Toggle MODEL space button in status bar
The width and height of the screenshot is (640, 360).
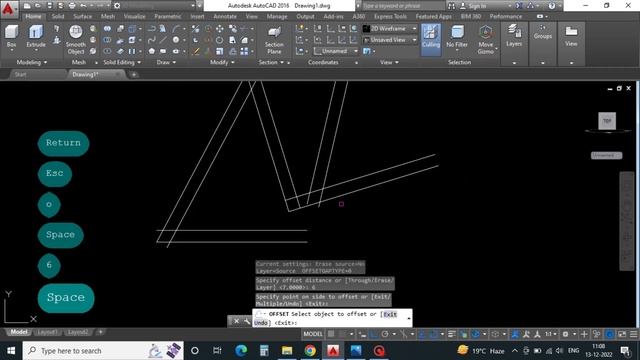313,334
